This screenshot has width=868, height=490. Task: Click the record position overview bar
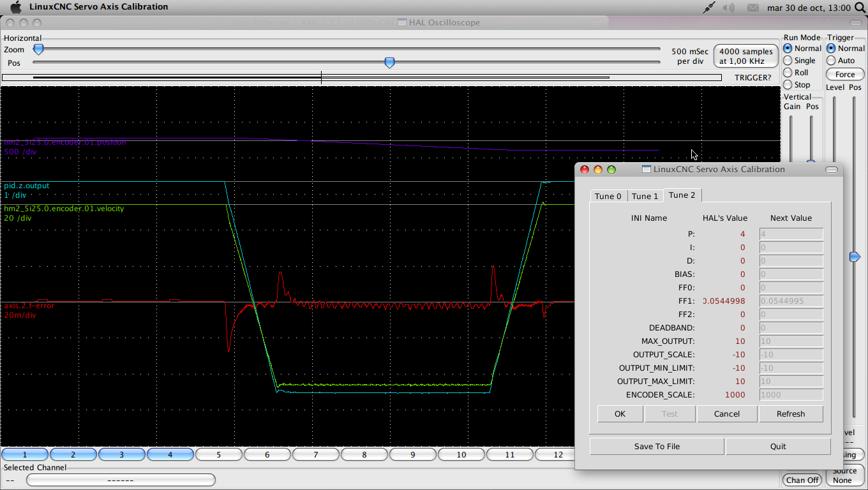[x=362, y=78]
